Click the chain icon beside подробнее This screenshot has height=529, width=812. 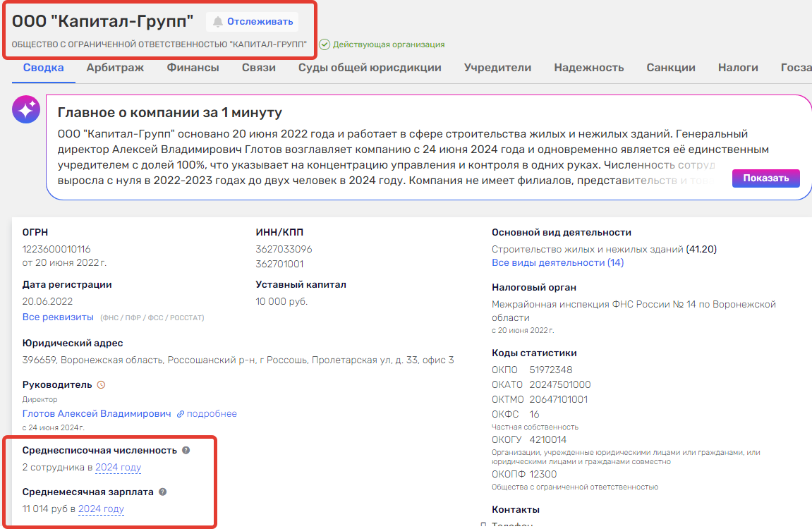pyautogui.click(x=181, y=414)
